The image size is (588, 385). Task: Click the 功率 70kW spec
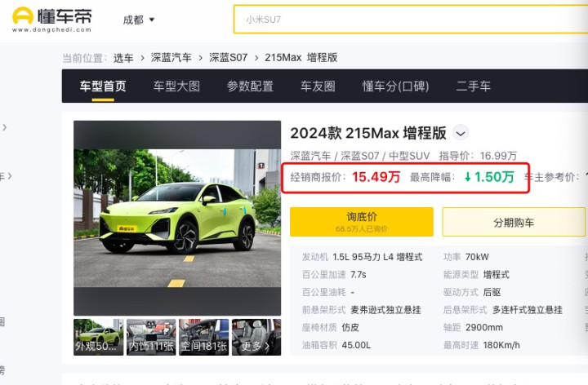coord(466,257)
